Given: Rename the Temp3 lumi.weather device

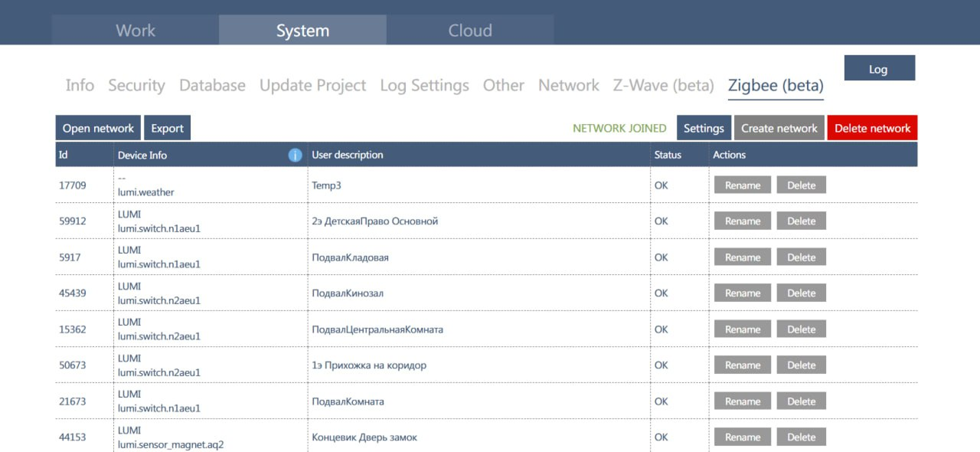Looking at the screenshot, I should tap(742, 185).
